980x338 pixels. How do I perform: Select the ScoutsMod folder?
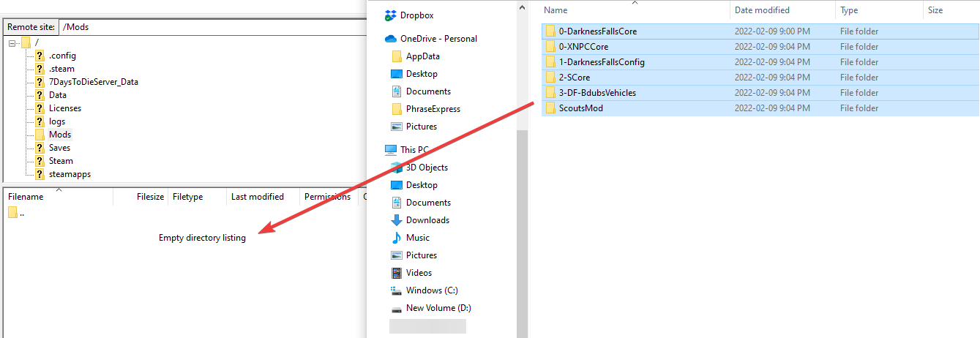point(760,108)
